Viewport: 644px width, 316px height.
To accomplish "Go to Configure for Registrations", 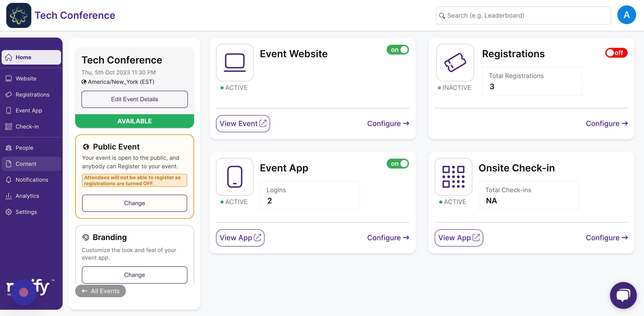I will (606, 123).
